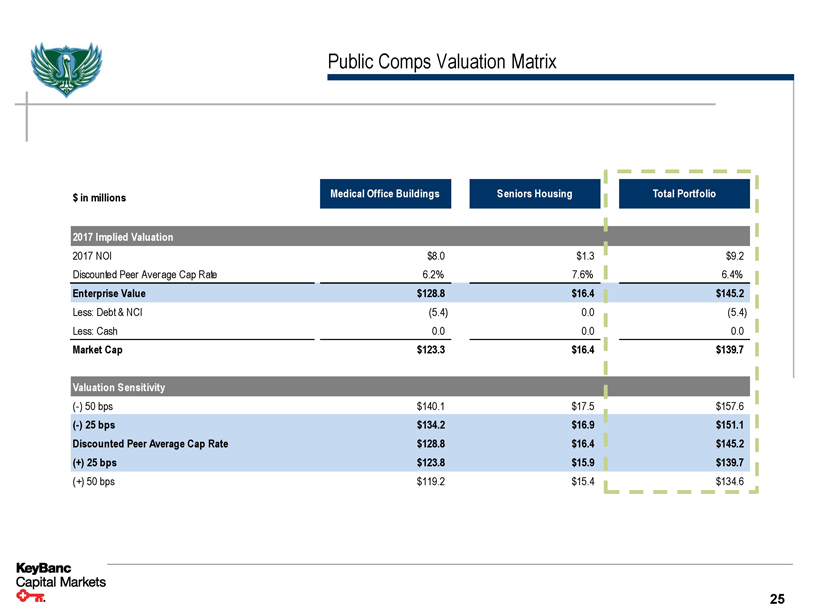
Task: Select the Total Portfolio column header
Action: click(x=683, y=193)
